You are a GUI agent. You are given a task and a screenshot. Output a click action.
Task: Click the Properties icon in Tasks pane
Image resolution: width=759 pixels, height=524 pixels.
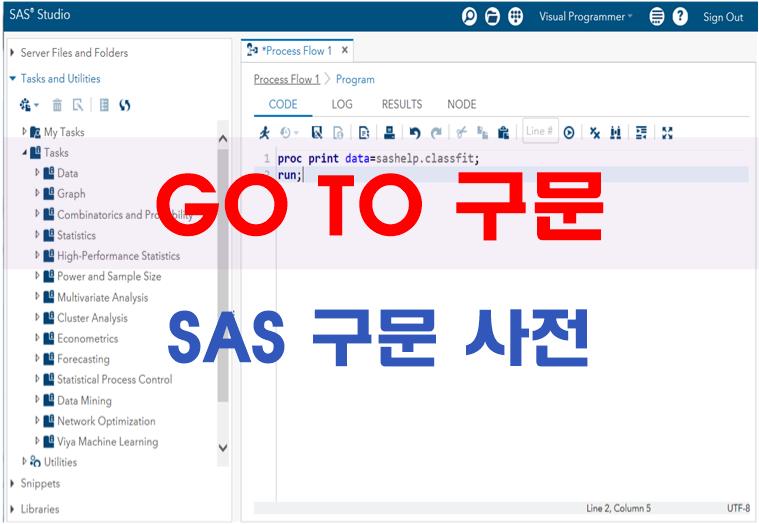click(77, 105)
